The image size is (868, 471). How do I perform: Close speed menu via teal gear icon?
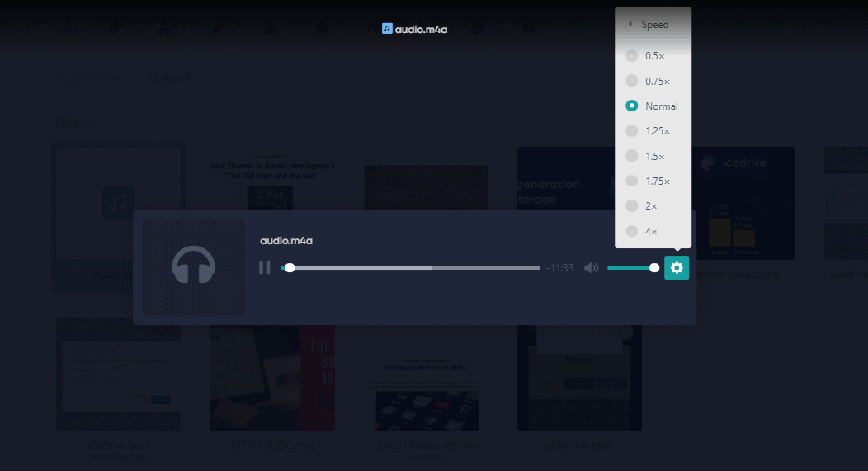(x=677, y=268)
